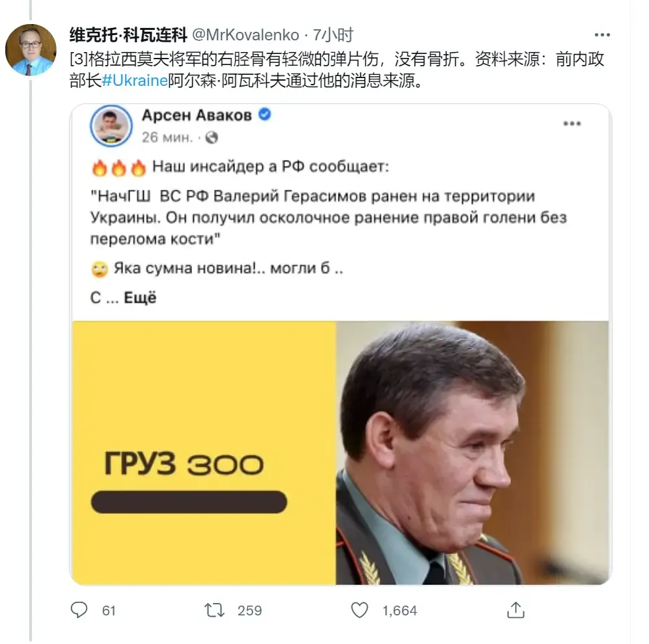Expand the post text with "Ещё"
The image size is (649, 644).
coord(140,298)
